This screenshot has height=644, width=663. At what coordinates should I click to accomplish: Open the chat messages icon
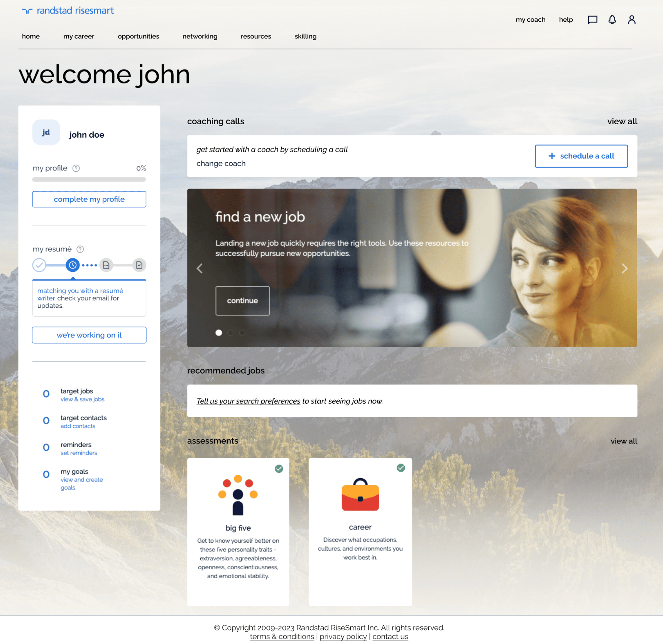tap(592, 20)
